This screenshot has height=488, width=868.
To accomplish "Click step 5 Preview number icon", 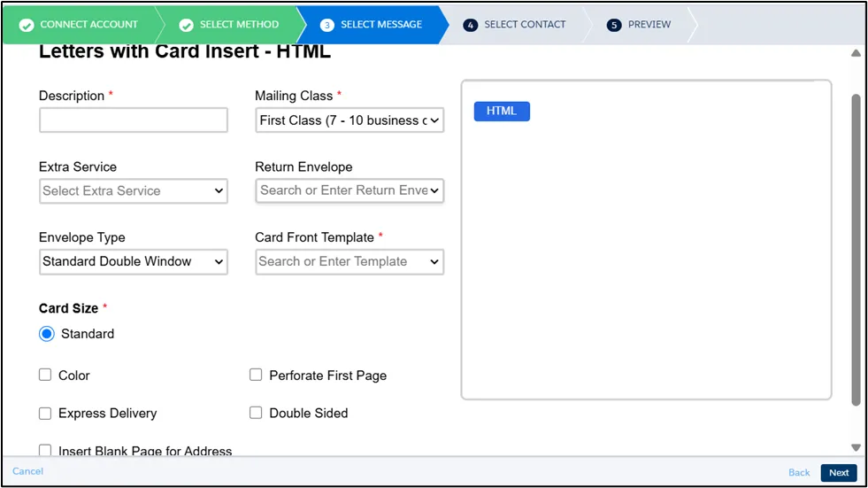I will 614,25.
